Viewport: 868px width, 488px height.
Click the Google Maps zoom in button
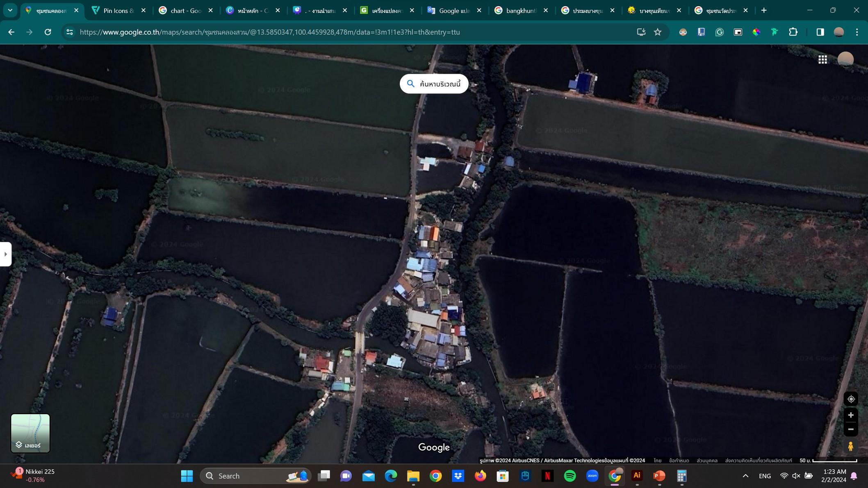851,415
